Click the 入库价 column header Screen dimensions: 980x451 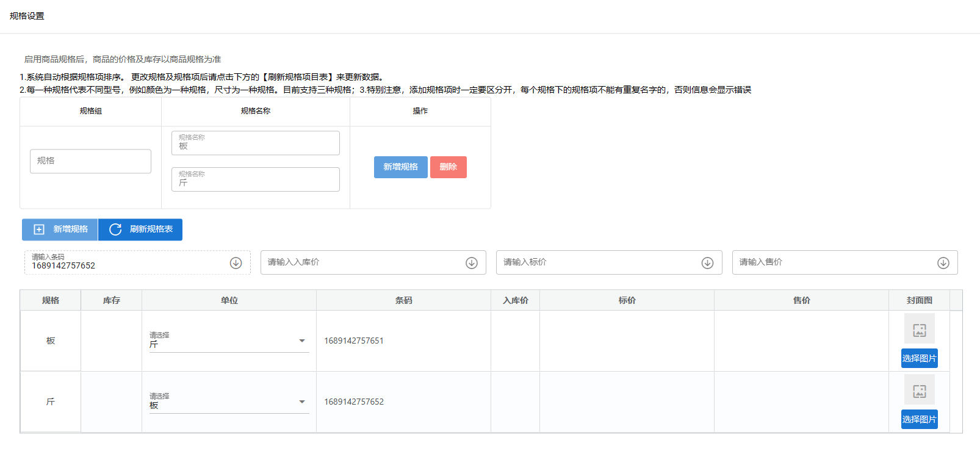[516, 300]
